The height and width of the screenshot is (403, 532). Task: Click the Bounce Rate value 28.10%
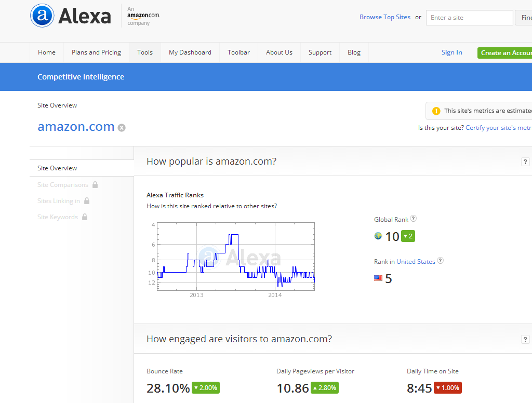[x=168, y=388]
